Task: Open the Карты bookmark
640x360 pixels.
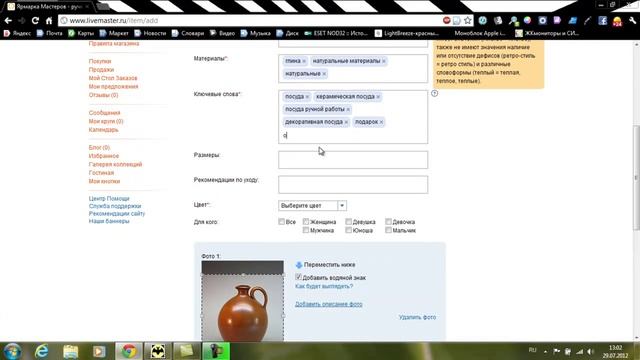Action: [81, 33]
